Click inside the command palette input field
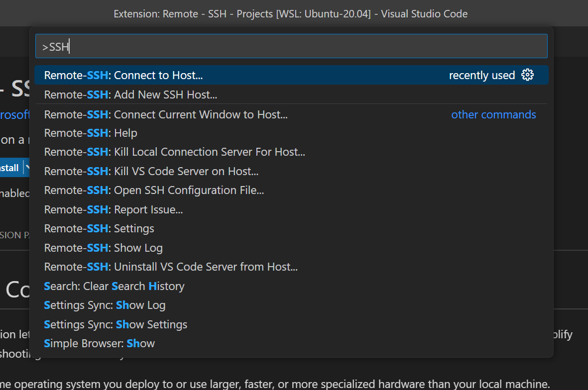Image resolution: width=588 pixels, height=390 pixels. [291, 46]
